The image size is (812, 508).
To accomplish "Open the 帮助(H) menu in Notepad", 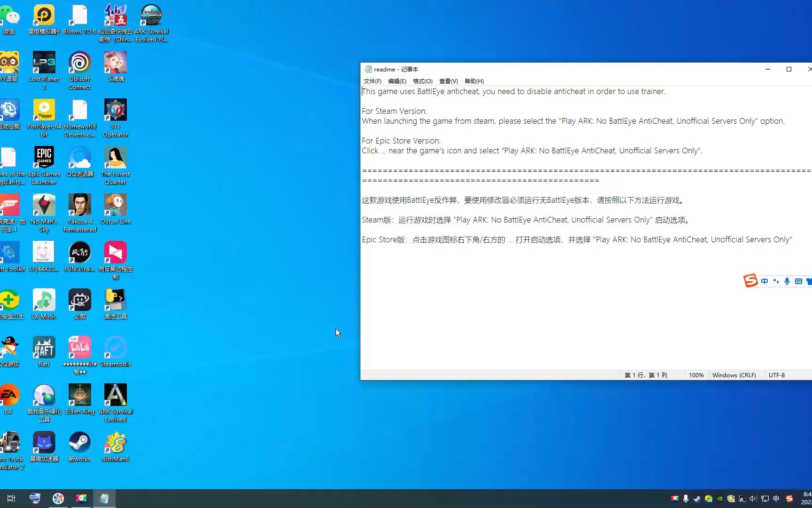I will click(474, 81).
